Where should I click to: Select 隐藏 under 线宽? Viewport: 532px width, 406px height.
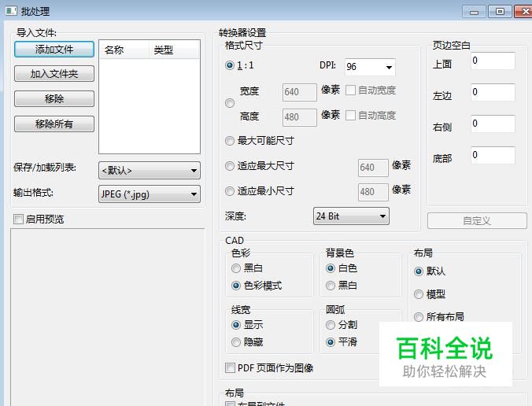pos(236,342)
